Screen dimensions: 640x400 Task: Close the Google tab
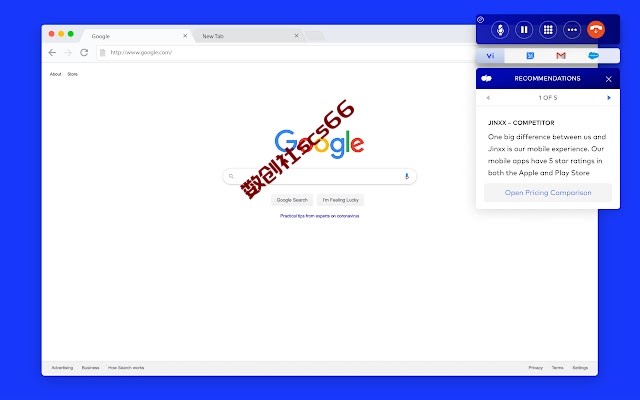pos(185,36)
